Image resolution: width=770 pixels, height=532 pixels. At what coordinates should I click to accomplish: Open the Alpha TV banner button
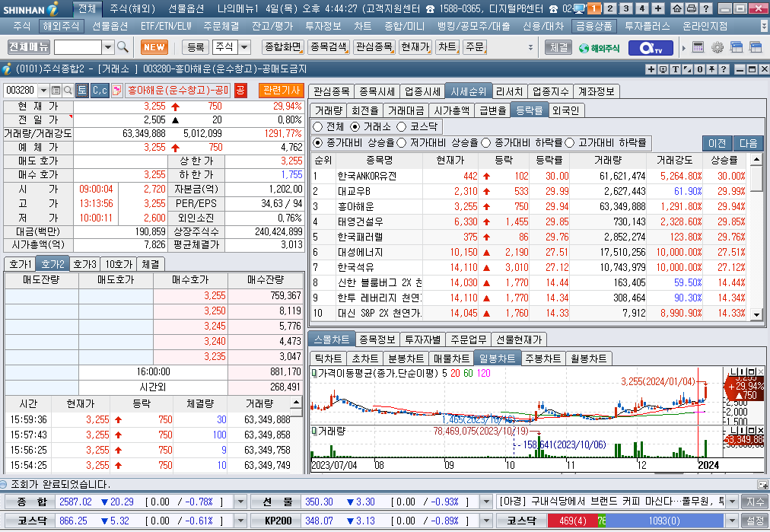click(x=651, y=48)
